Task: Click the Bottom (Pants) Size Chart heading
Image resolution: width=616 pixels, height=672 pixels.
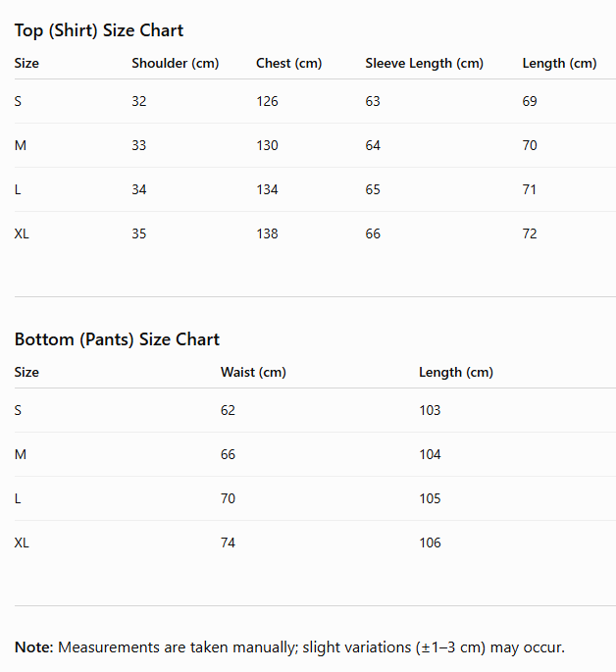Action: pos(117,339)
